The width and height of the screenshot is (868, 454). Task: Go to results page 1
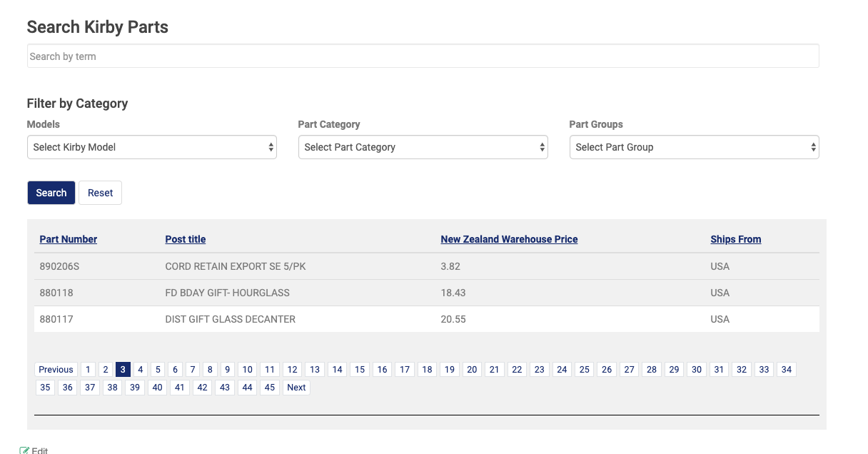click(x=88, y=369)
